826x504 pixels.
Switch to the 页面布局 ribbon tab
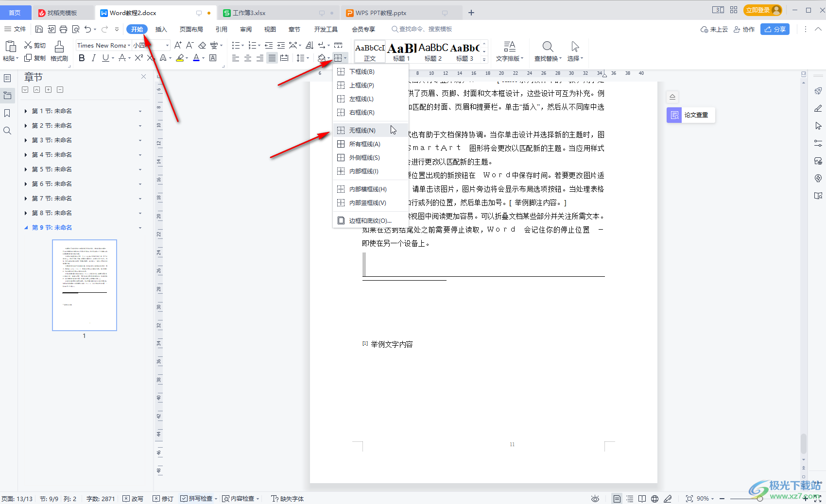pos(191,29)
